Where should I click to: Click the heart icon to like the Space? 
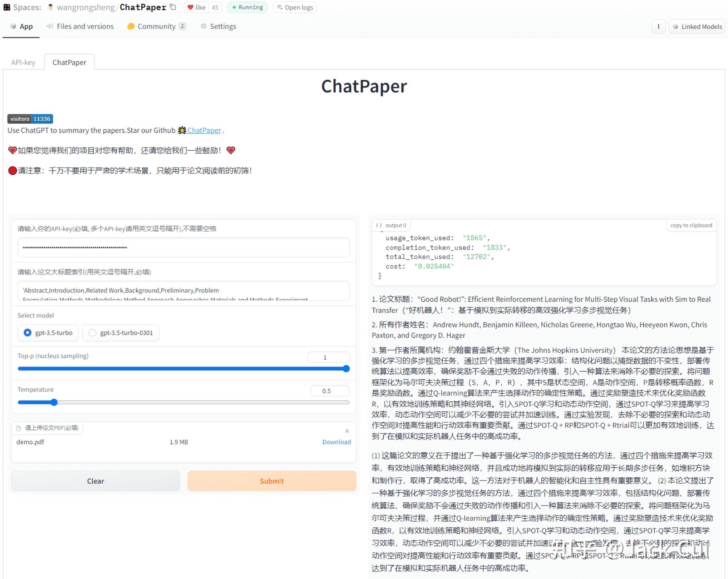[x=191, y=7]
